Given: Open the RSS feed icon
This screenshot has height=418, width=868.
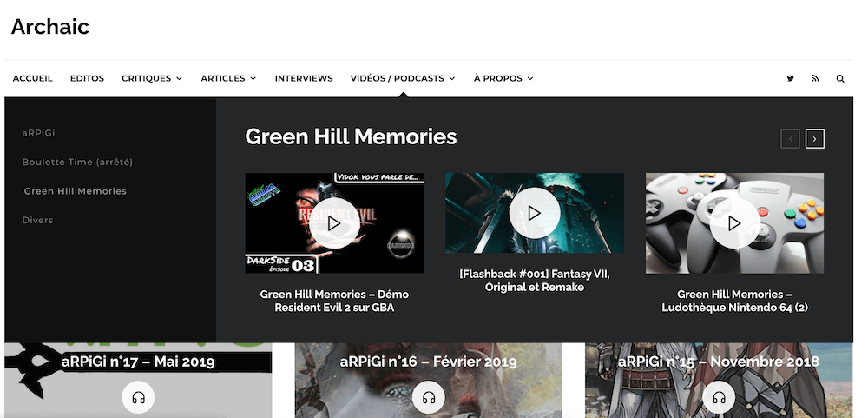Looking at the screenshot, I should tap(815, 79).
